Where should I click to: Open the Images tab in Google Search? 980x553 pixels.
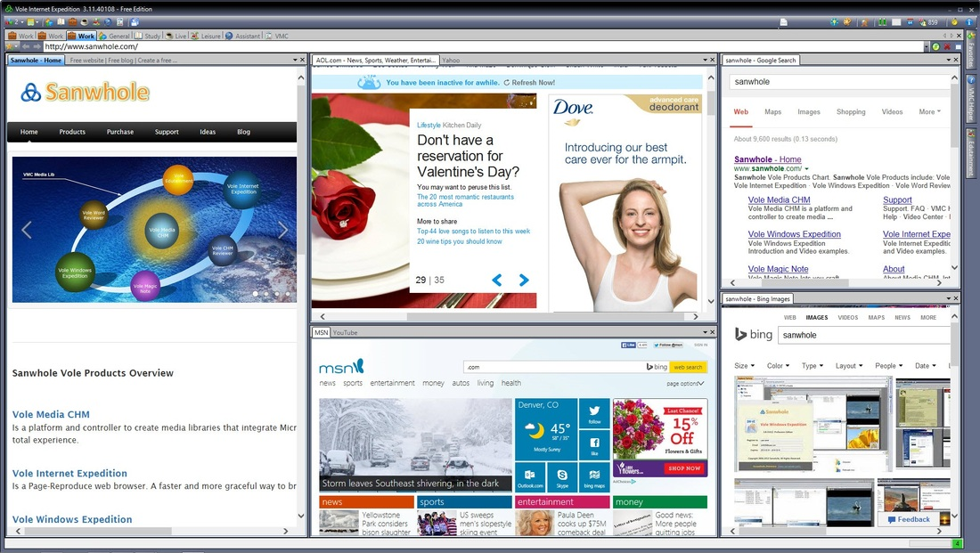point(809,112)
